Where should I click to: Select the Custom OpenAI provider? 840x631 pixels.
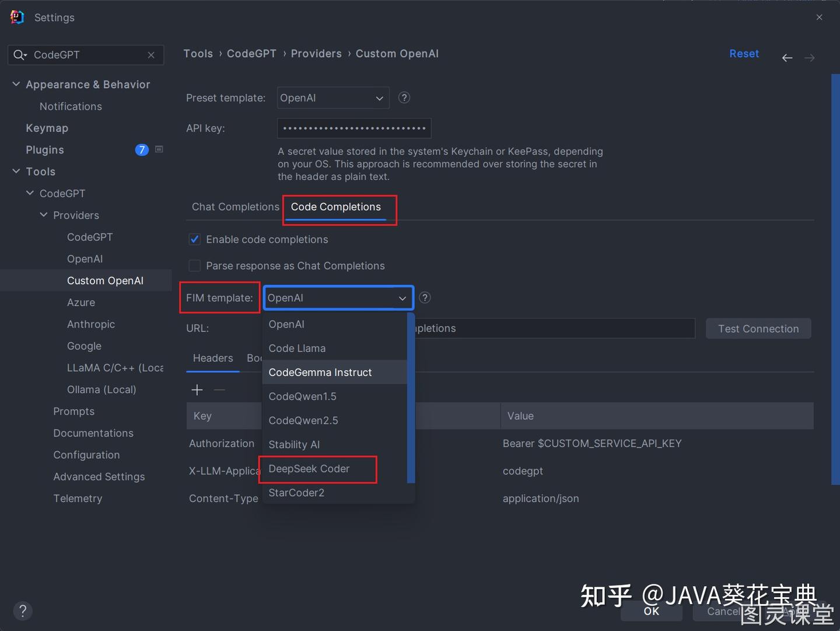point(105,281)
